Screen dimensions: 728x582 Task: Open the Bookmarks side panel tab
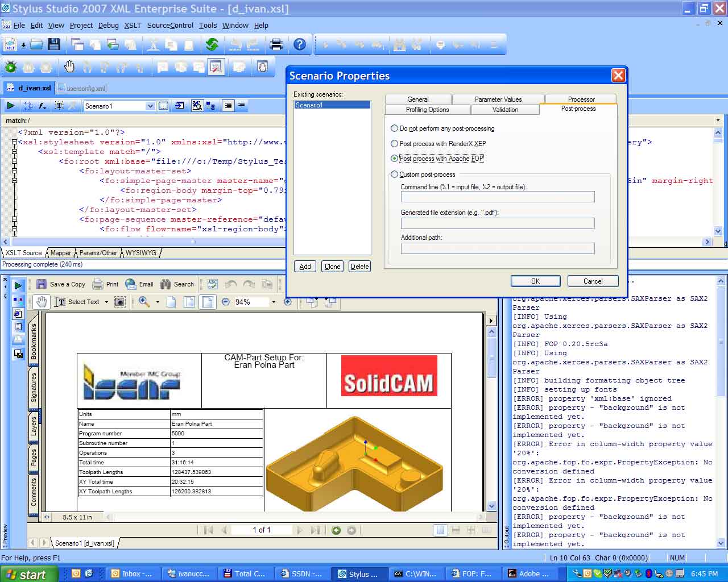click(34, 341)
